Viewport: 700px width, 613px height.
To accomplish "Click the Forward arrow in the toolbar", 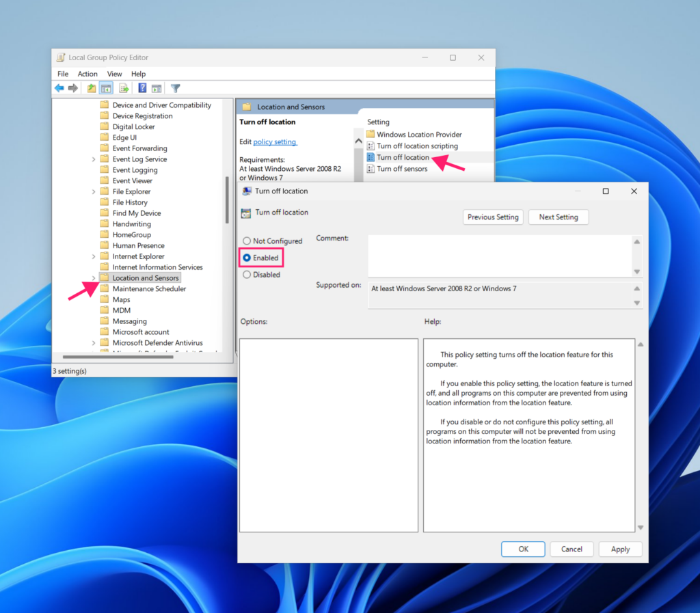I will pyautogui.click(x=72, y=88).
